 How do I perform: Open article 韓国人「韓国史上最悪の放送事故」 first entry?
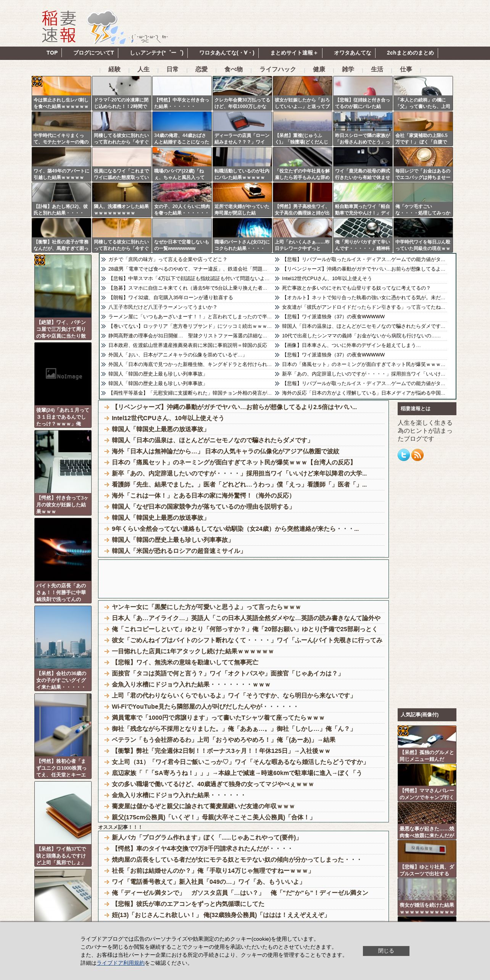160,429
